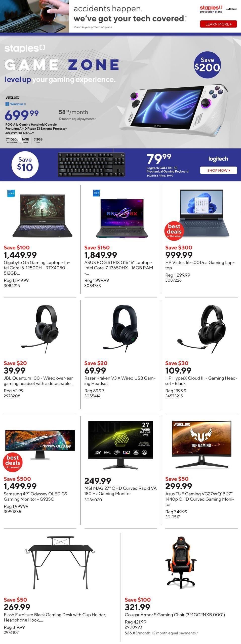The height and width of the screenshot is (644, 241).
Task: Click the Staples protection plans logo
Action: (x=211, y=9)
